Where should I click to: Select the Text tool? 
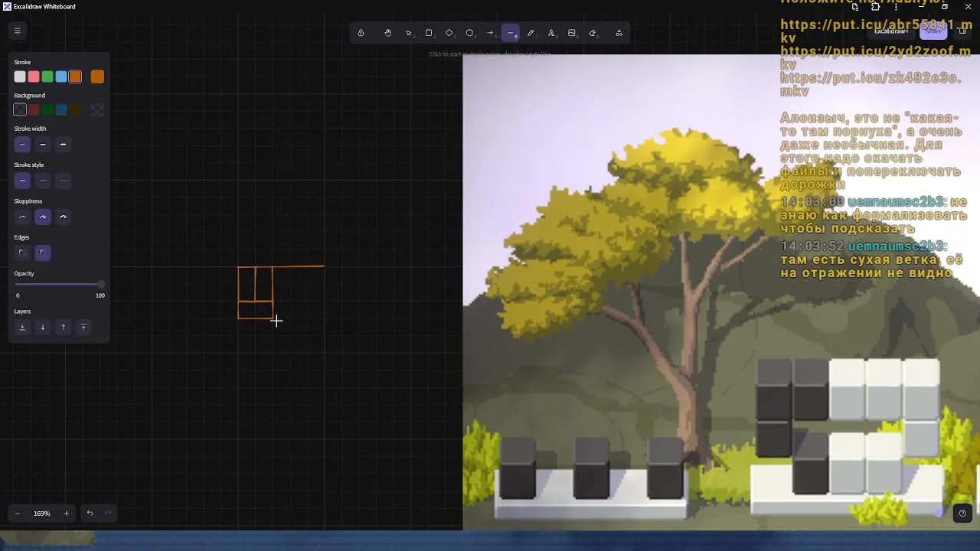[551, 33]
